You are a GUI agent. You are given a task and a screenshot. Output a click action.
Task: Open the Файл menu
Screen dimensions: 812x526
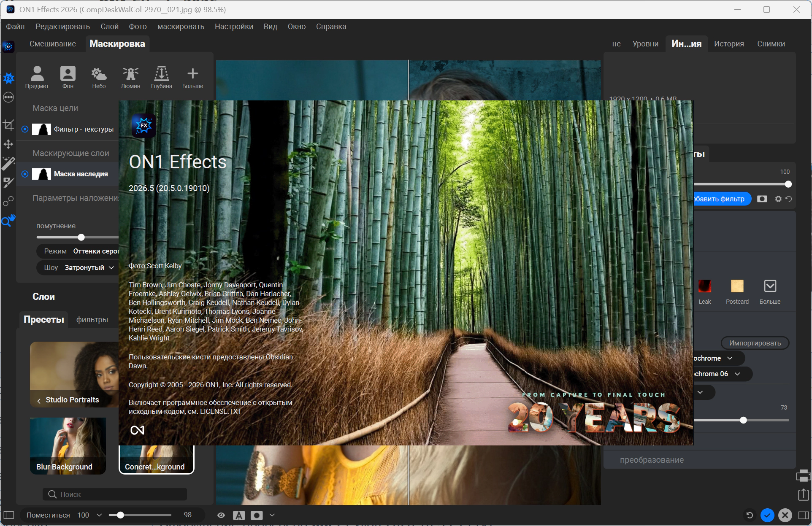pyautogui.click(x=15, y=27)
